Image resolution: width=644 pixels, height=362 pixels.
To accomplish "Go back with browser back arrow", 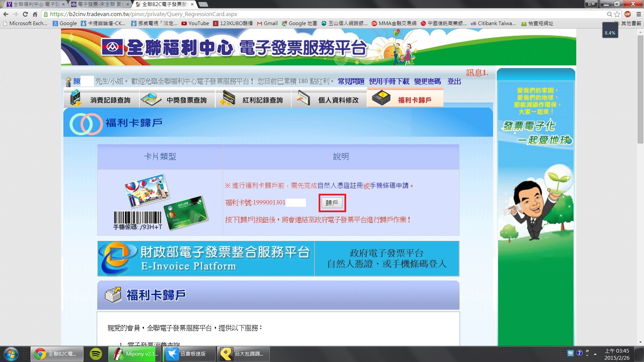I will point(6,14).
